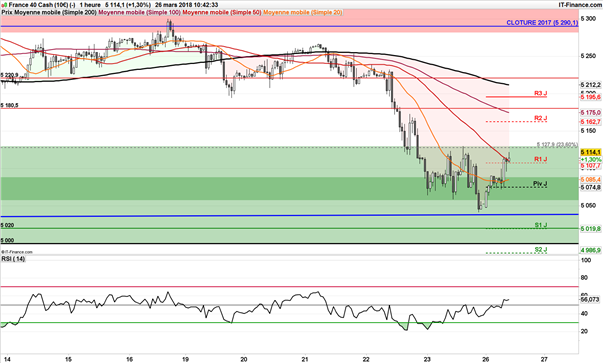Click the green 4 986,9 price tag

tap(590, 250)
